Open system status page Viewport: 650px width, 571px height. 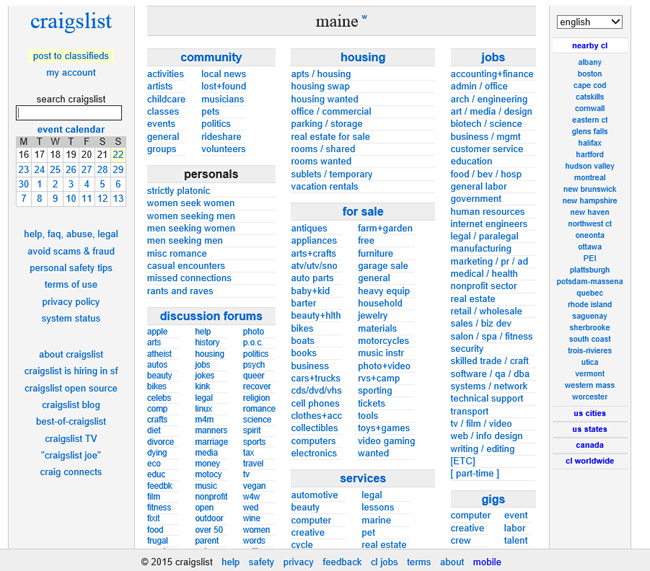point(71,318)
